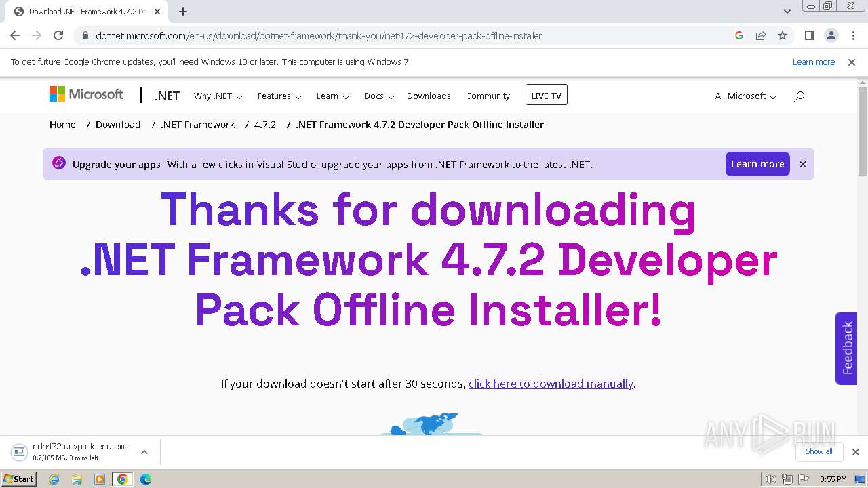Click here to download manually link
The image size is (868, 488).
pos(551,384)
